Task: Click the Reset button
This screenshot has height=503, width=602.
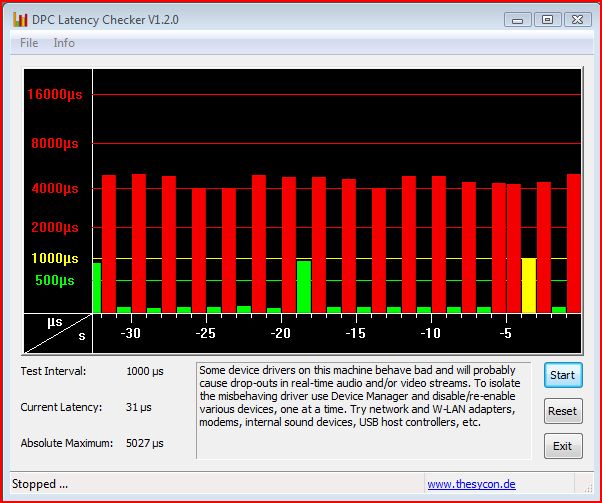Action: point(563,411)
